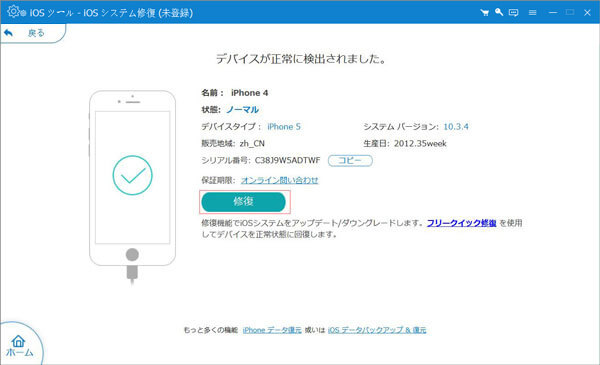Click the device name iPhone 4 text
This screenshot has height=365, width=600.
(249, 93)
